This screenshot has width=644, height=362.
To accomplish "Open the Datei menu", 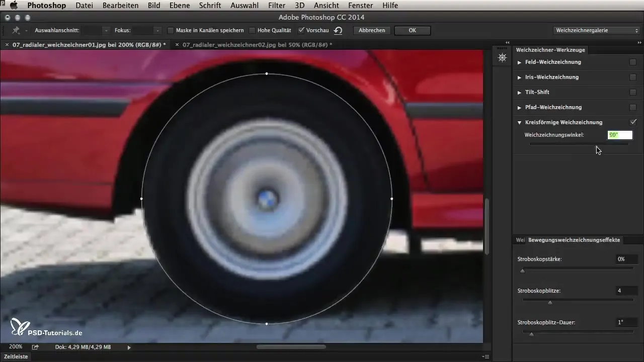I will pos(84,6).
